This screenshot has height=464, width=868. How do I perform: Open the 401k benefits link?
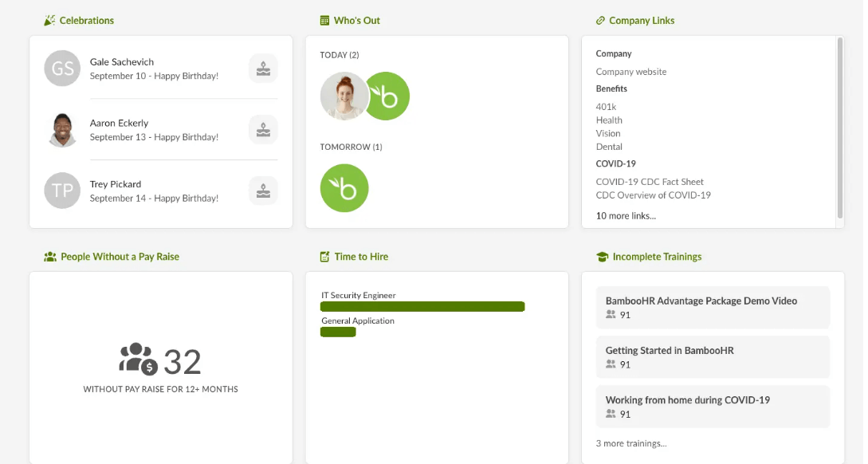coord(605,106)
